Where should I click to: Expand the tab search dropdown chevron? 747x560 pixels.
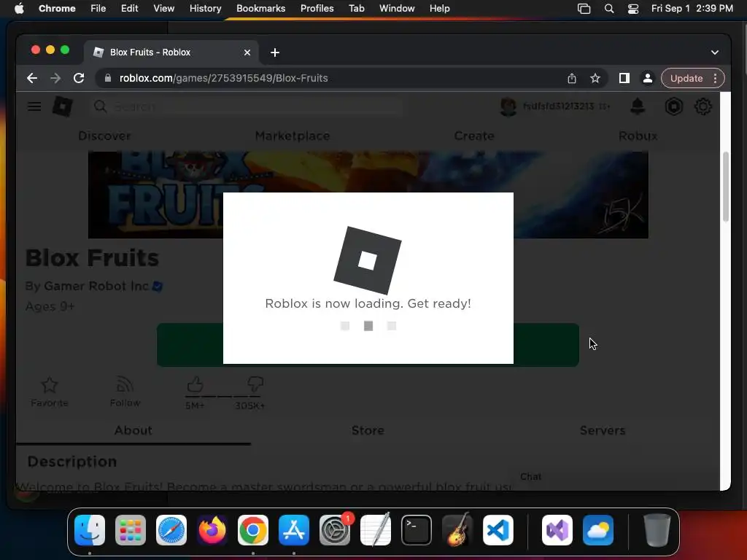(x=715, y=52)
